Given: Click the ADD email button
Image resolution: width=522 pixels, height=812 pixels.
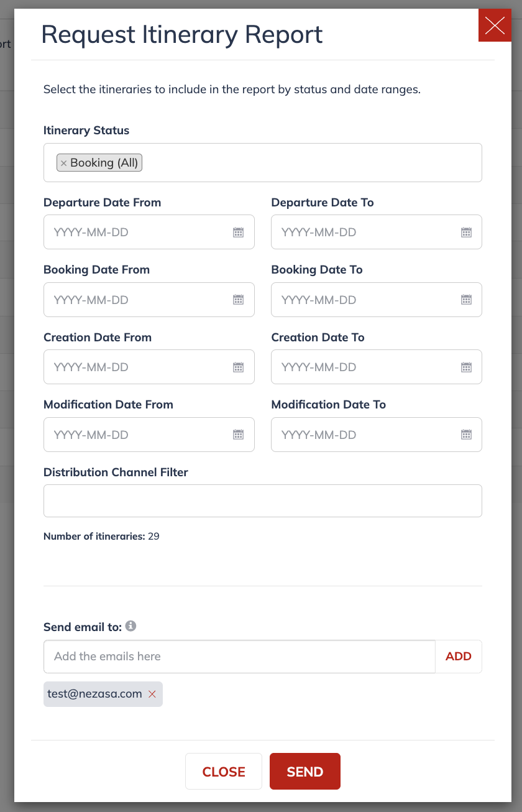Looking at the screenshot, I should click(459, 657).
